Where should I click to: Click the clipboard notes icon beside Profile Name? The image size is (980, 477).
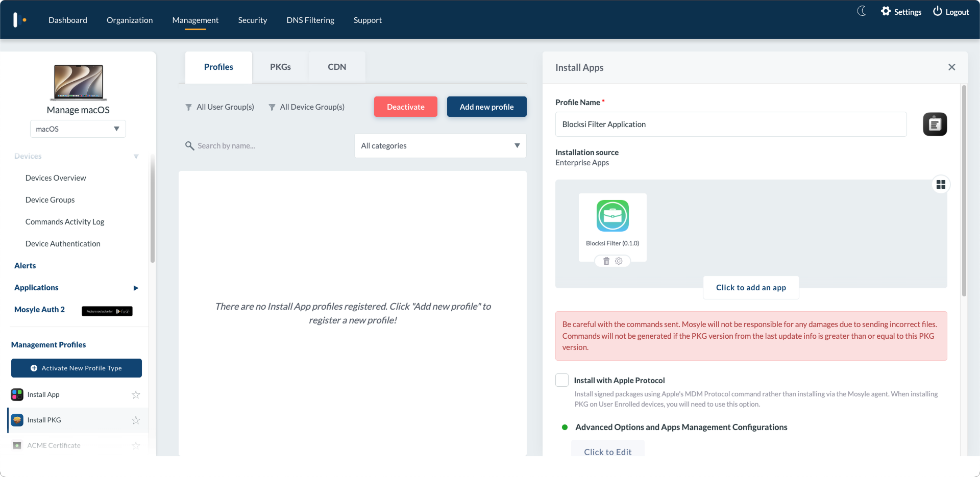(x=935, y=124)
